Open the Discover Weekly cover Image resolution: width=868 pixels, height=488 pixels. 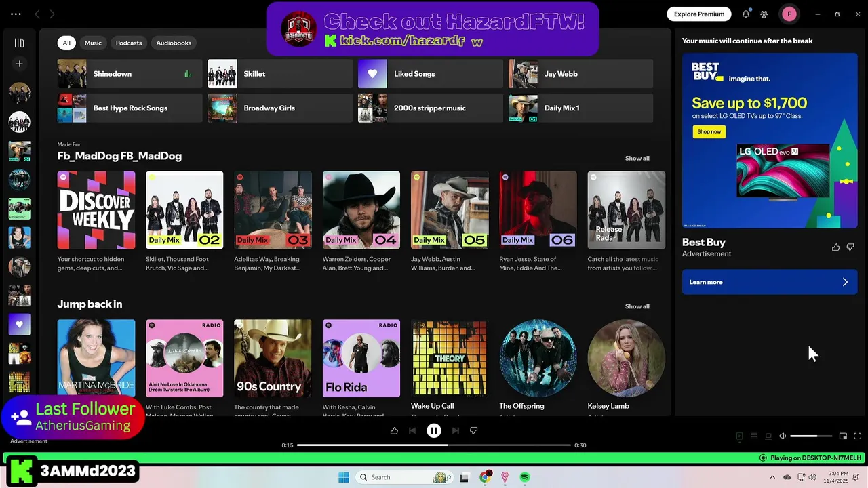pos(96,210)
